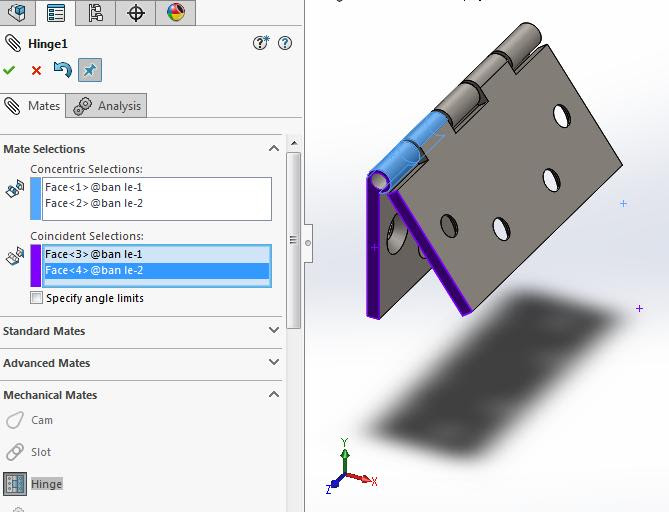Select Face<4>@ban le-2 in Coincident list
This screenshot has width=669, height=512.
[157, 271]
